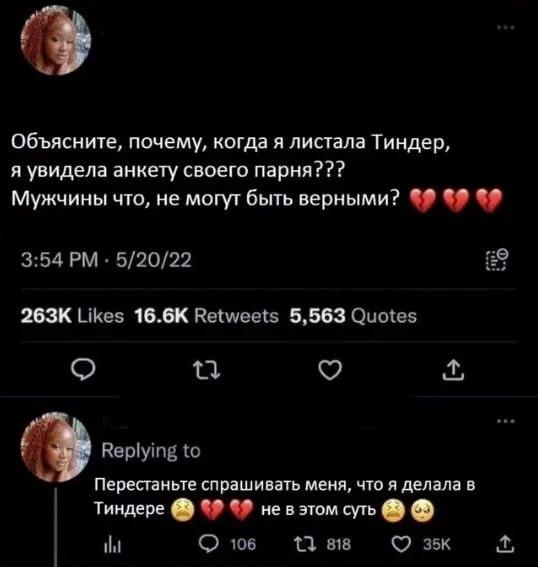Open the 5,563 Quotes list
Image resolution: width=538 pixels, height=567 pixels.
[353, 316]
